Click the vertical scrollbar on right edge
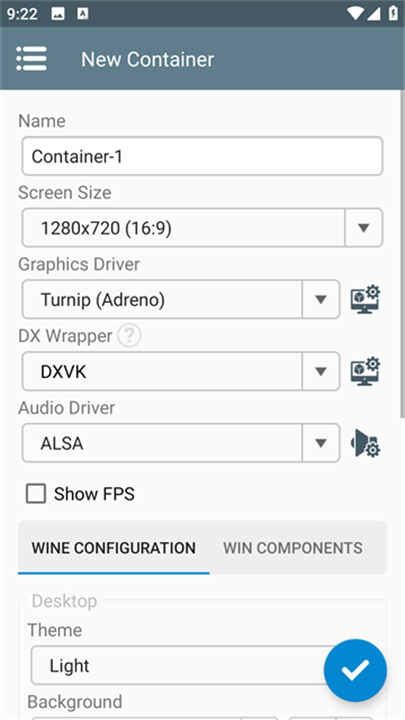Screen dimensions: 405x720 pyautogui.click(x=403, y=253)
